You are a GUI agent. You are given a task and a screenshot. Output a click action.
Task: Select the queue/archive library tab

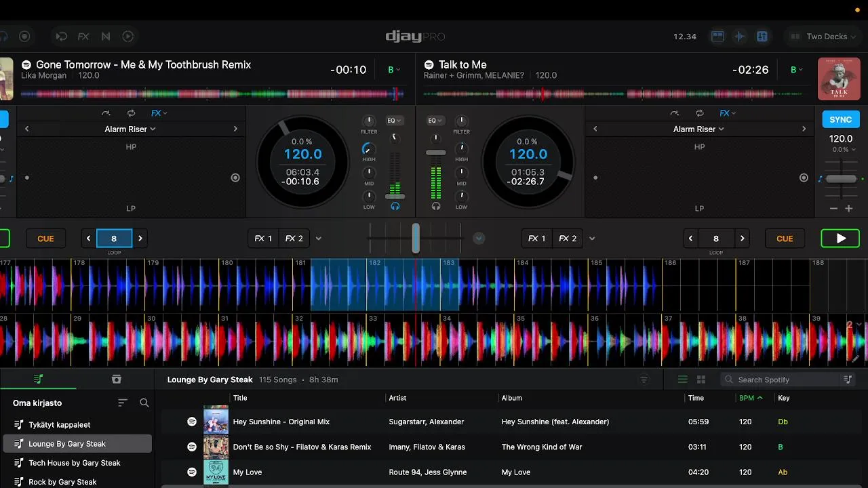point(116,379)
